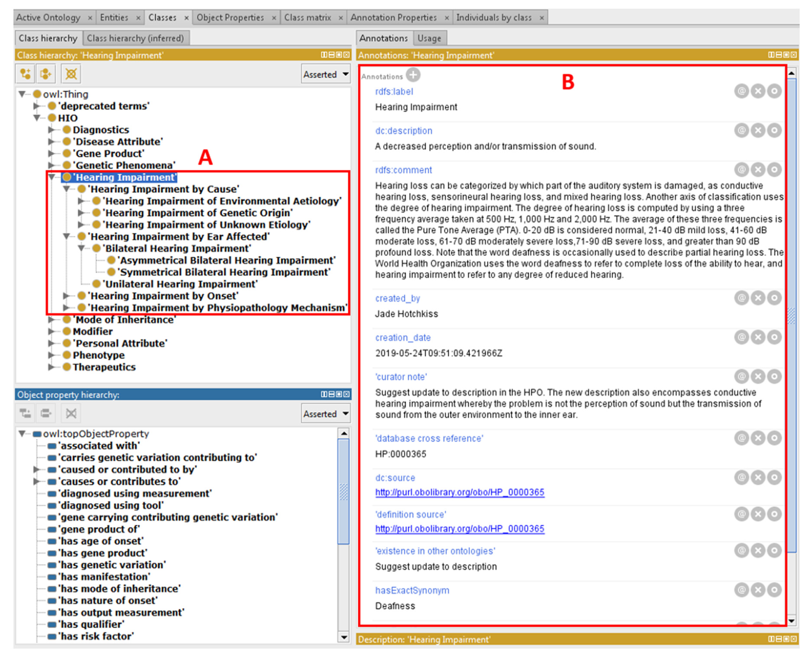Click the annotations panel scrollbar down arrow
Viewport: 812px width, 658px height.
pos(791,621)
